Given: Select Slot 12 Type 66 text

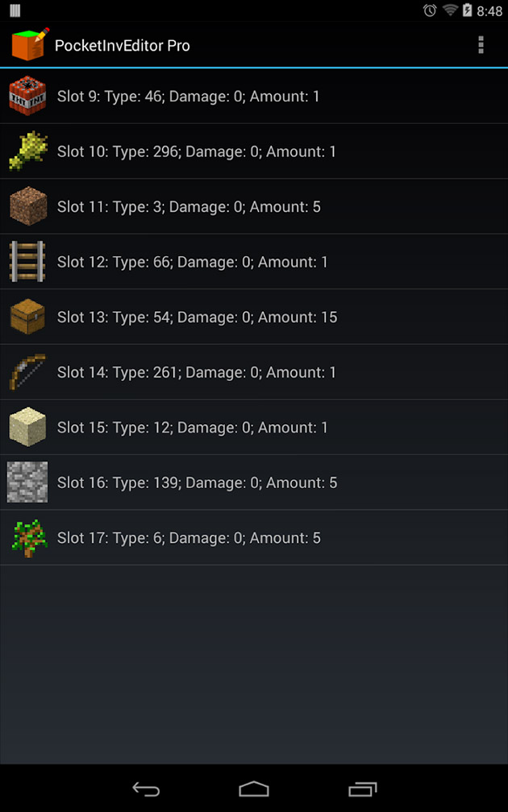Looking at the screenshot, I should pyautogui.click(x=193, y=262).
